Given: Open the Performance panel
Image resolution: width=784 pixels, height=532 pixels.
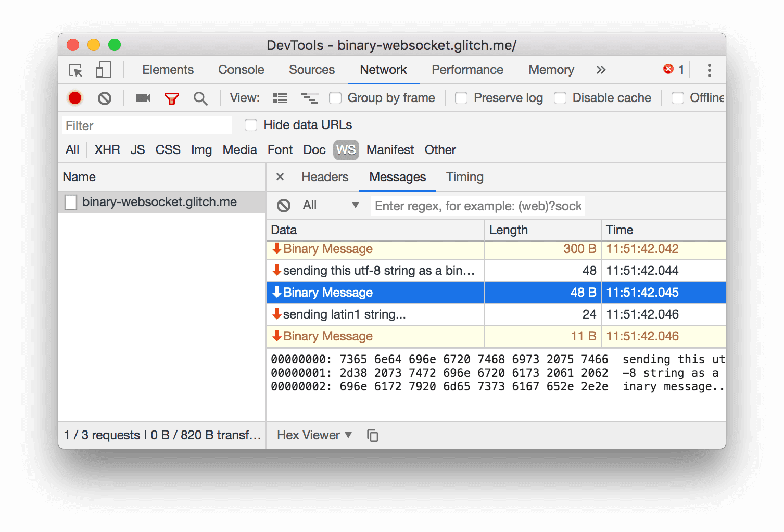Looking at the screenshot, I should coord(467,70).
